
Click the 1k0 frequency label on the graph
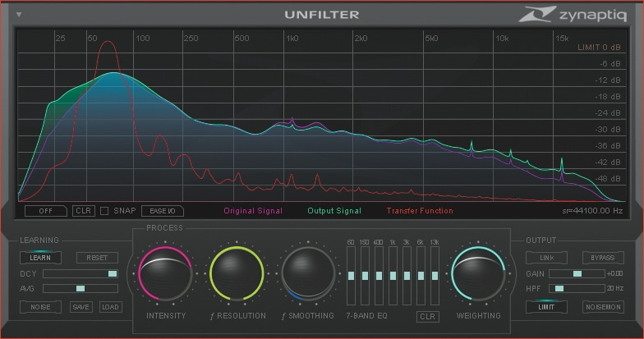tap(292, 38)
